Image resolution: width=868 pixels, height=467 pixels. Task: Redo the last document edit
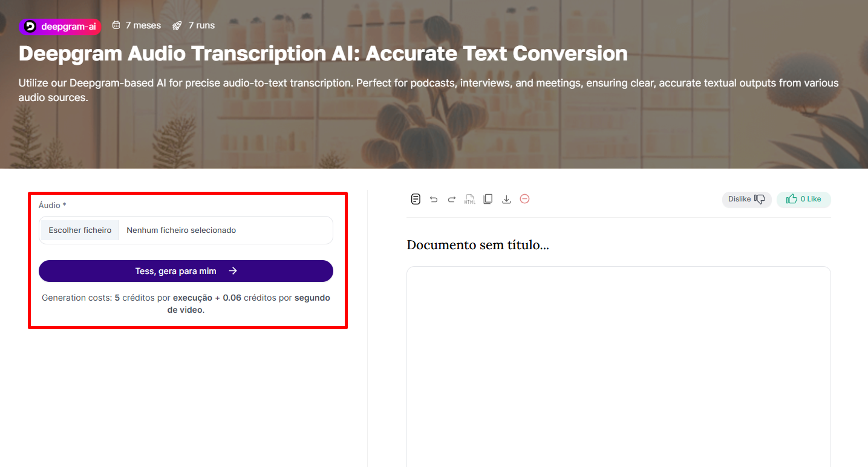point(452,199)
